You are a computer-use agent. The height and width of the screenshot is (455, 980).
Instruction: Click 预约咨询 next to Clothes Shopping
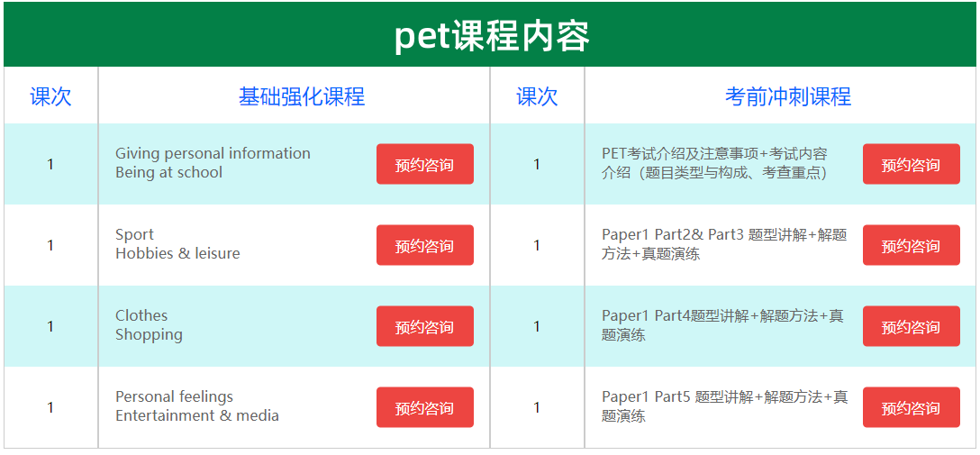(424, 326)
